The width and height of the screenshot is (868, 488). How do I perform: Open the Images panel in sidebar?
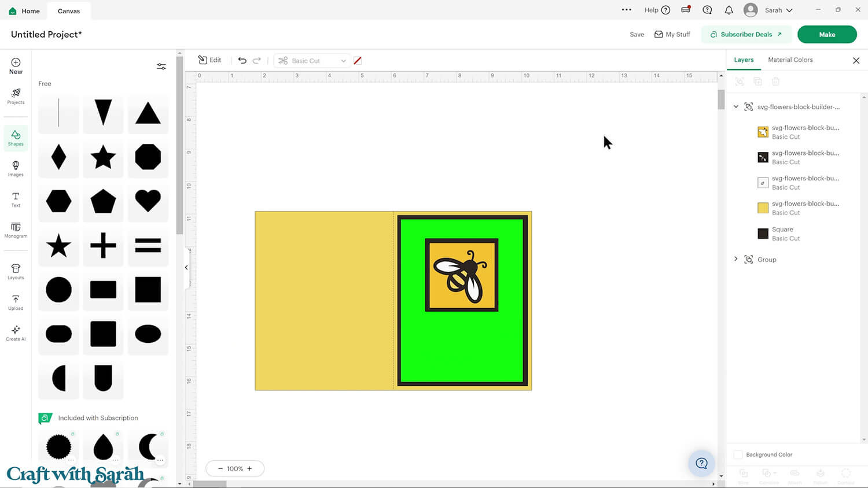pyautogui.click(x=16, y=168)
